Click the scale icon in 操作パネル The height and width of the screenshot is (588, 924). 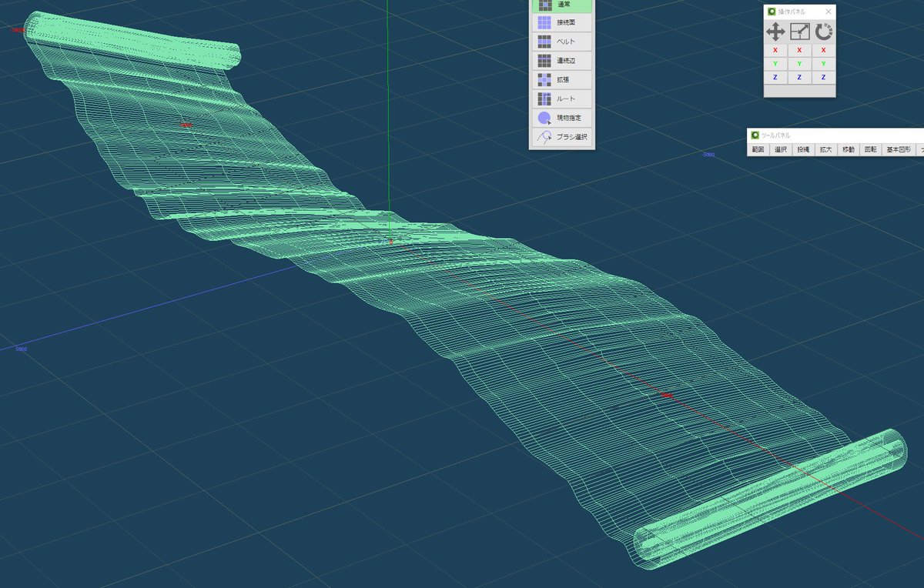[800, 32]
